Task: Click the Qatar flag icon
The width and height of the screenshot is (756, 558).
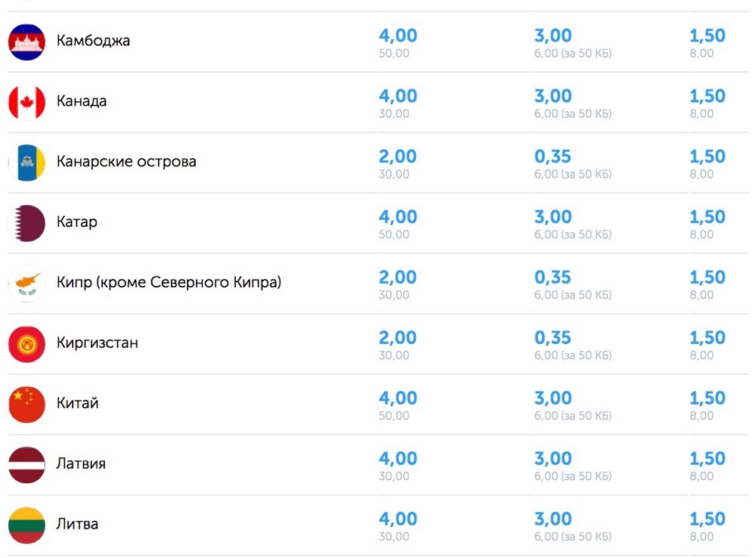Action: (26, 223)
